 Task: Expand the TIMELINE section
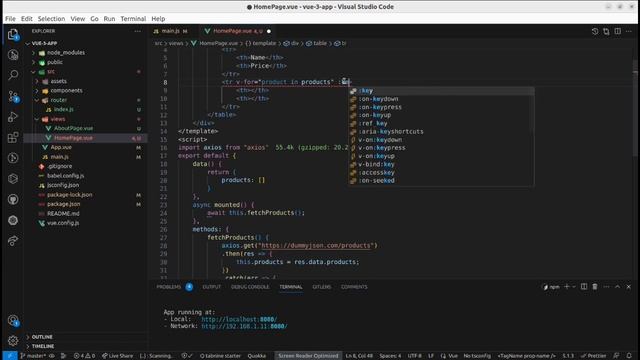tap(43, 346)
